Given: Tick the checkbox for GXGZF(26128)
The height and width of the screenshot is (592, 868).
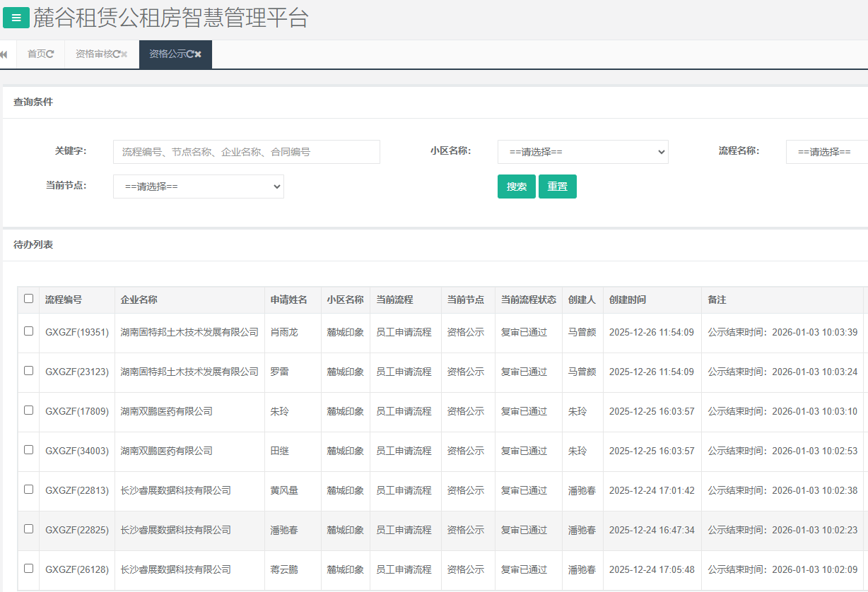Looking at the screenshot, I should point(29,568).
